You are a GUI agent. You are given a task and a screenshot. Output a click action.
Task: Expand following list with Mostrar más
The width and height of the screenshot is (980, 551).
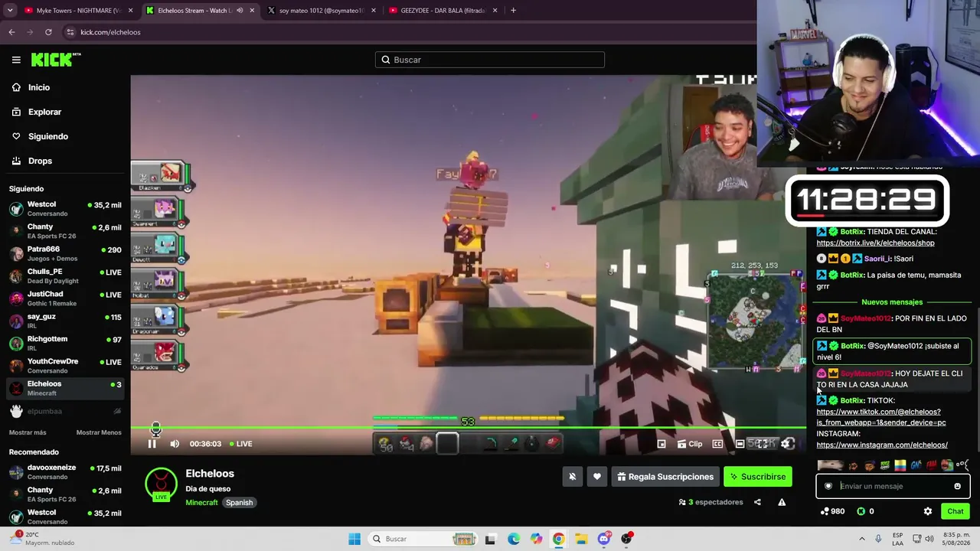28,432
